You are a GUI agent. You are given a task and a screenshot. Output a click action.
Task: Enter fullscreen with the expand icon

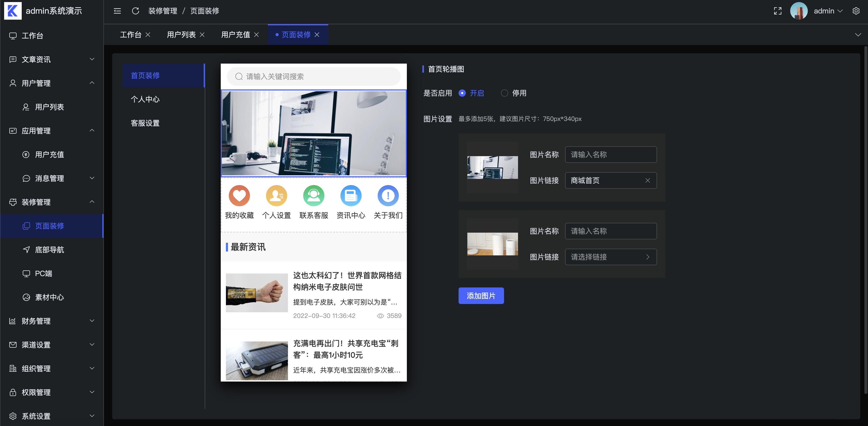coord(778,11)
